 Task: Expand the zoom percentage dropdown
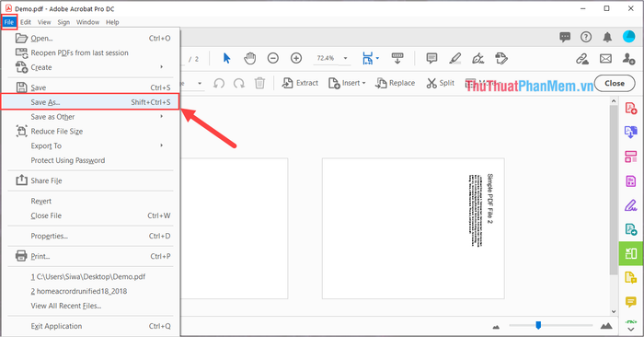pos(345,58)
